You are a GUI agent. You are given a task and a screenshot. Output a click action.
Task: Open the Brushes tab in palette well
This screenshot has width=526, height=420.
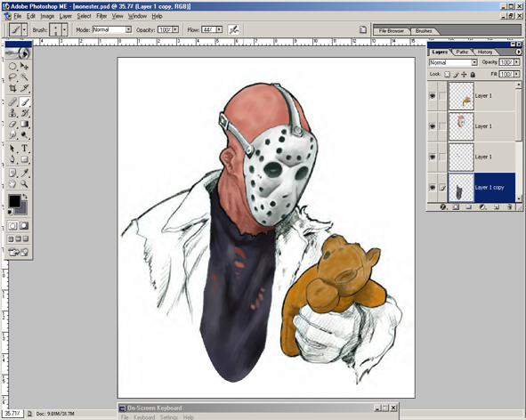pyautogui.click(x=424, y=31)
